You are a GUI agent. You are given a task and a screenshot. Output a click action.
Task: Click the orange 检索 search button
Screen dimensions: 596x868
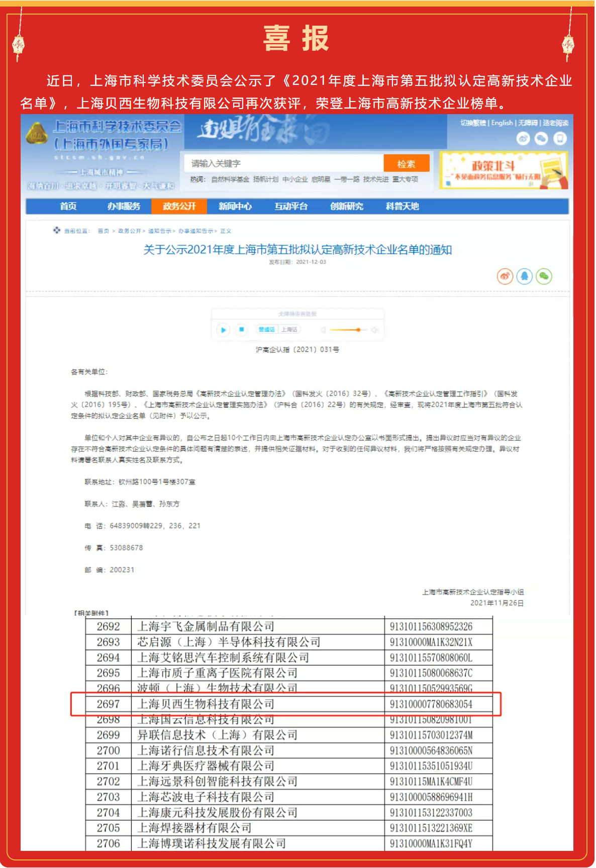[x=407, y=163]
